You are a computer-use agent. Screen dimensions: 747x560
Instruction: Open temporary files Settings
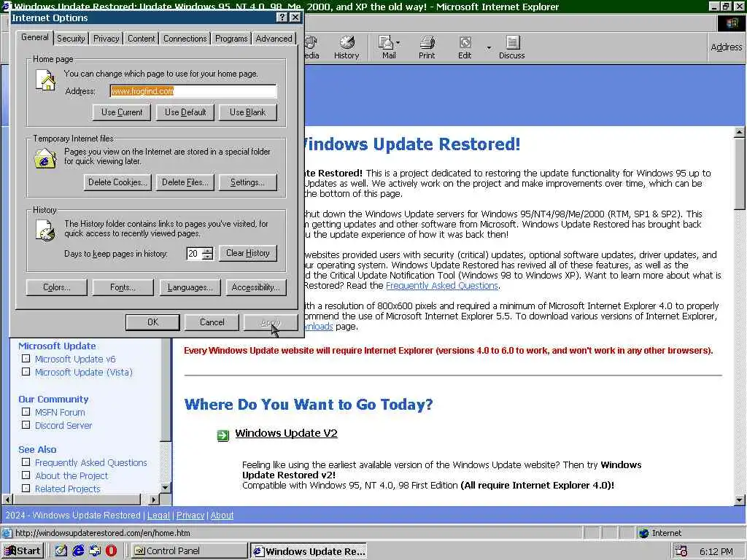(x=247, y=182)
